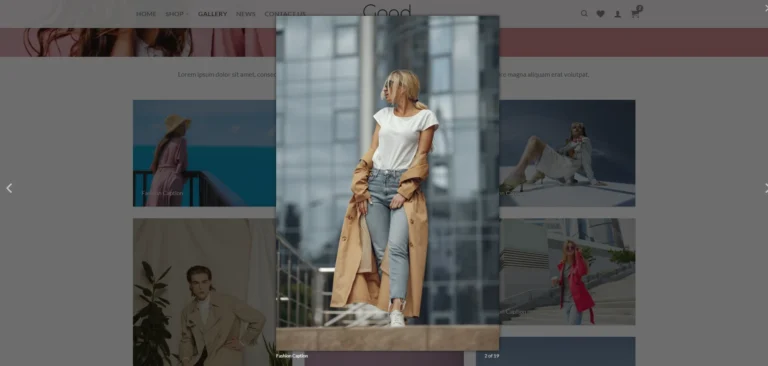
Task: Click the site logo
Action: click(387, 10)
